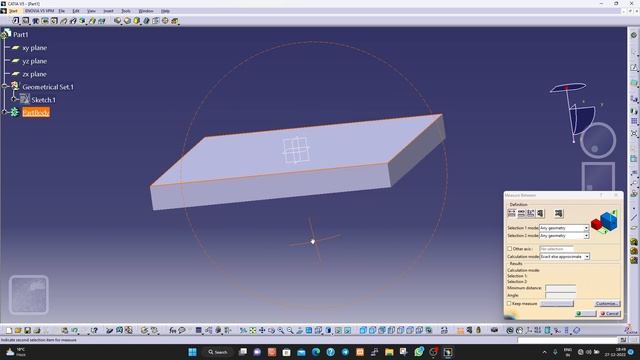Click the Minimum distance result field
640x360 pixels.
coord(561,288)
